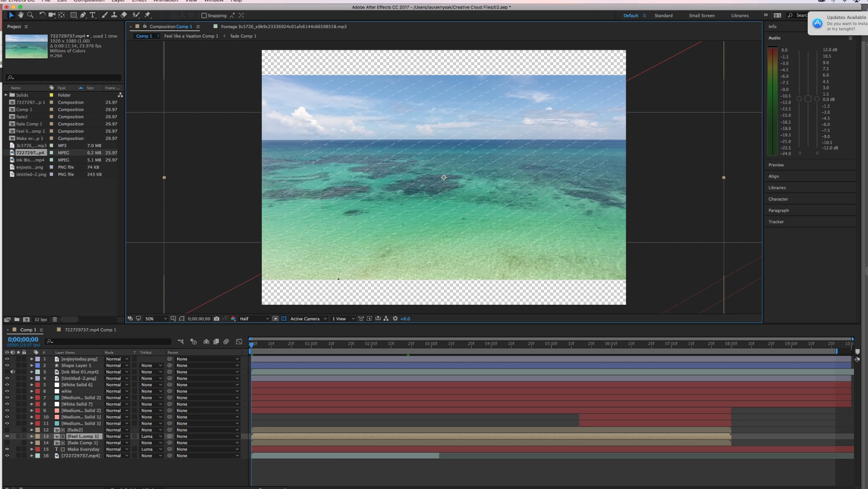The width and height of the screenshot is (868, 489).
Task: Expand properties of enjoytoday.png layer
Action: click(x=32, y=359)
